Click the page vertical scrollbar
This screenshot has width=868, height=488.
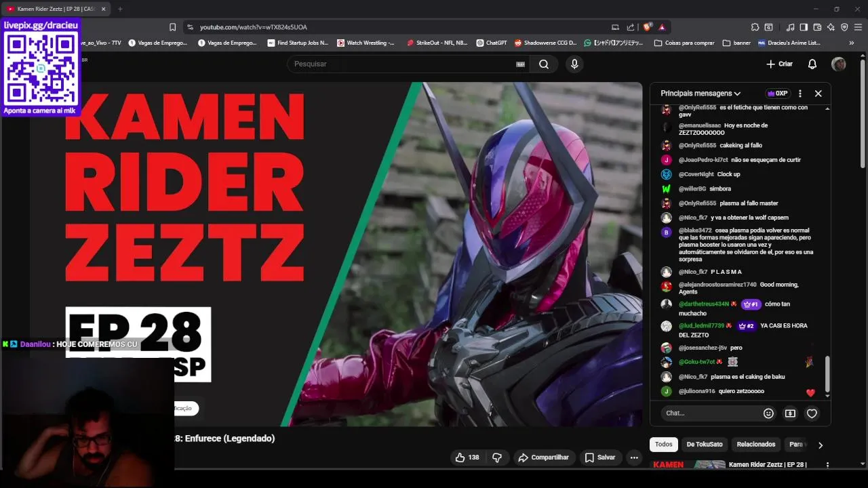point(863,115)
